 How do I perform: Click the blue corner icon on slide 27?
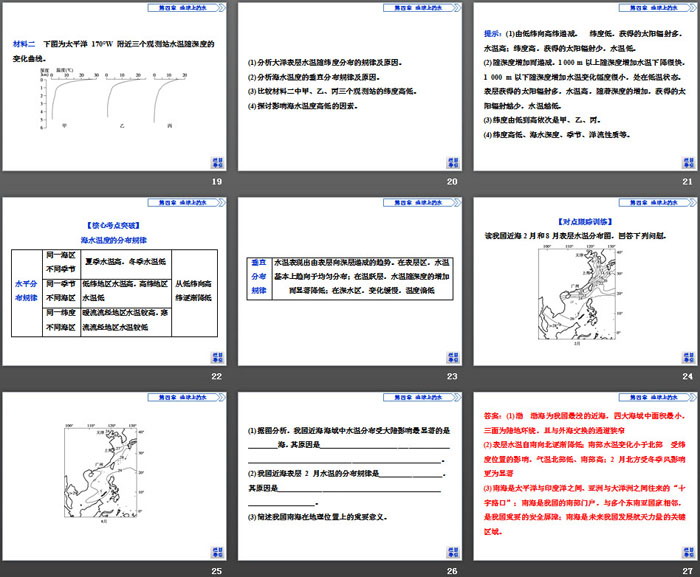(685, 553)
